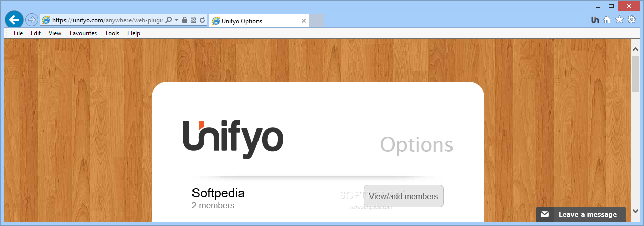
Task: Click the Options heading text
Action: click(x=417, y=145)
